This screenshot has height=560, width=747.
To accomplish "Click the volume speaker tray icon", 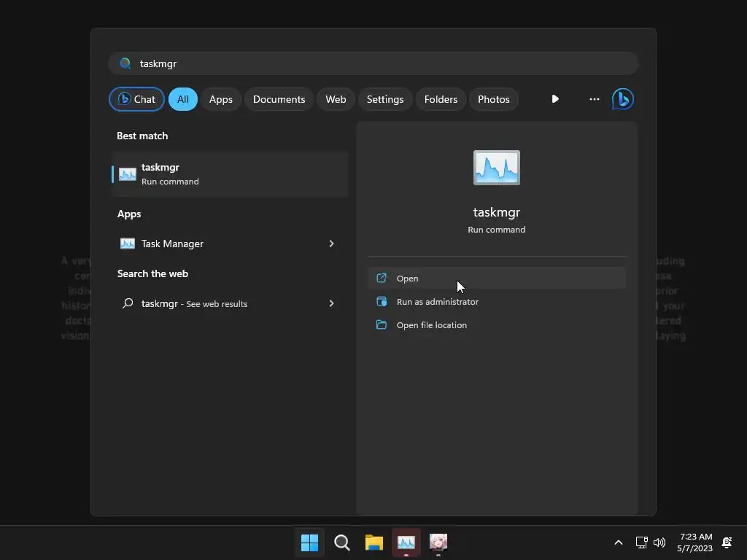I will click(x=659, y=542).
